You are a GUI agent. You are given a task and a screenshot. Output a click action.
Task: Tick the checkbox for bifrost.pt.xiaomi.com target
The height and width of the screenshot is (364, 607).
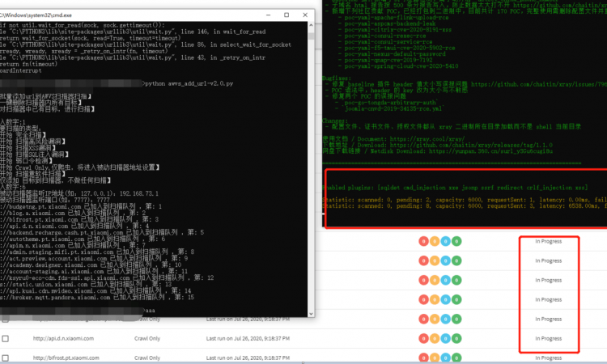(6, 358)
